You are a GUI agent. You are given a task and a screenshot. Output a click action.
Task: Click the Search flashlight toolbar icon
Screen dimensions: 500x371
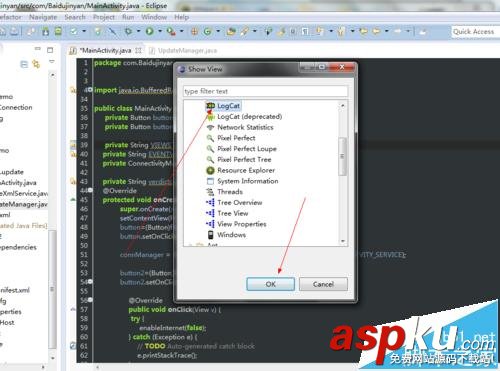(x=245, y=31)
